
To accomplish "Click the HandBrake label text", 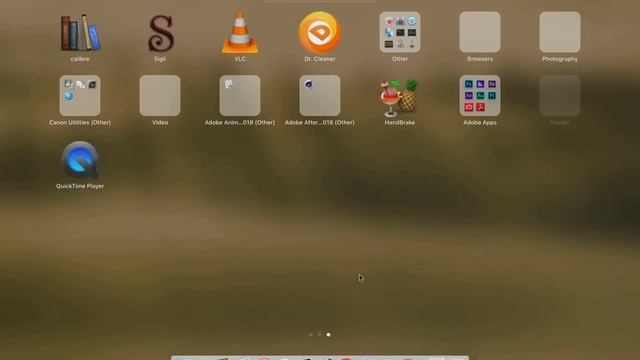I will [400, 122].
